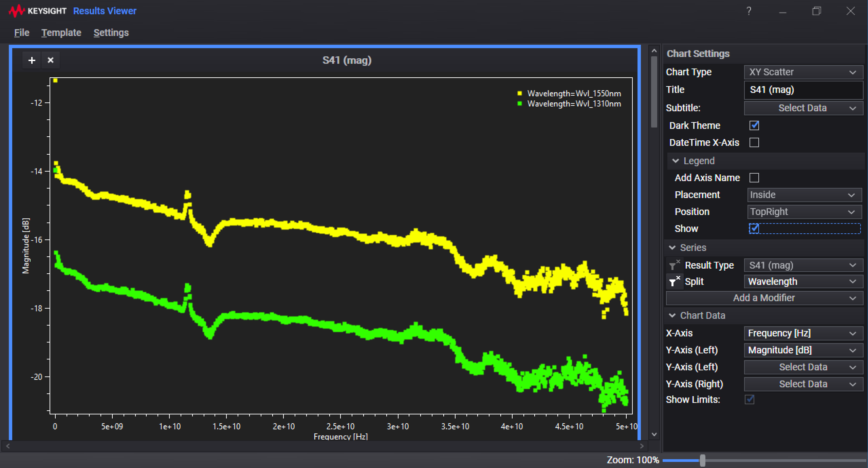Click the scroll-down arrow of the chart scrollbar
The height and width of the screenshot is (468, 868).
(654, 434)
